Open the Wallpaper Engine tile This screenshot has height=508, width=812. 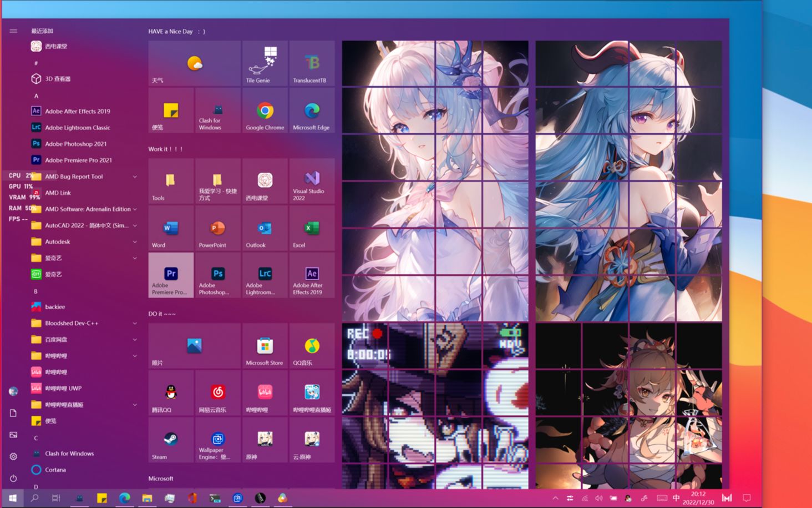pyautogui.click(x=218, y=440)
